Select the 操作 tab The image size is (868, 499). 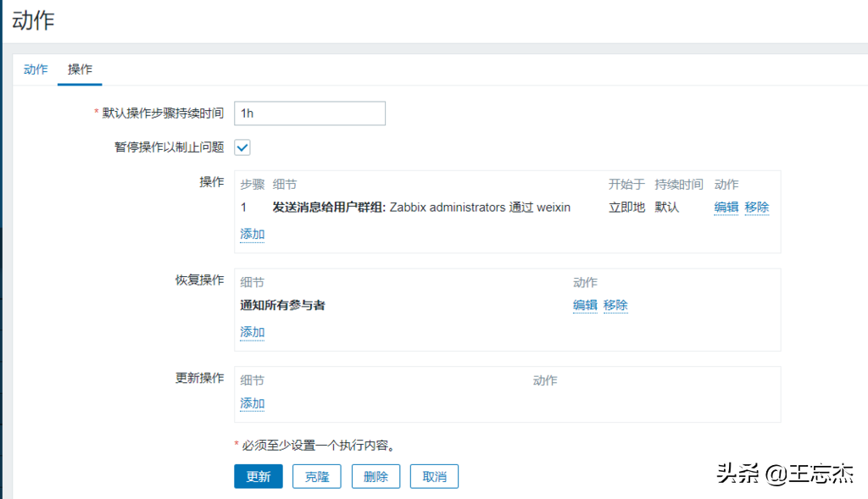[80, 69]
